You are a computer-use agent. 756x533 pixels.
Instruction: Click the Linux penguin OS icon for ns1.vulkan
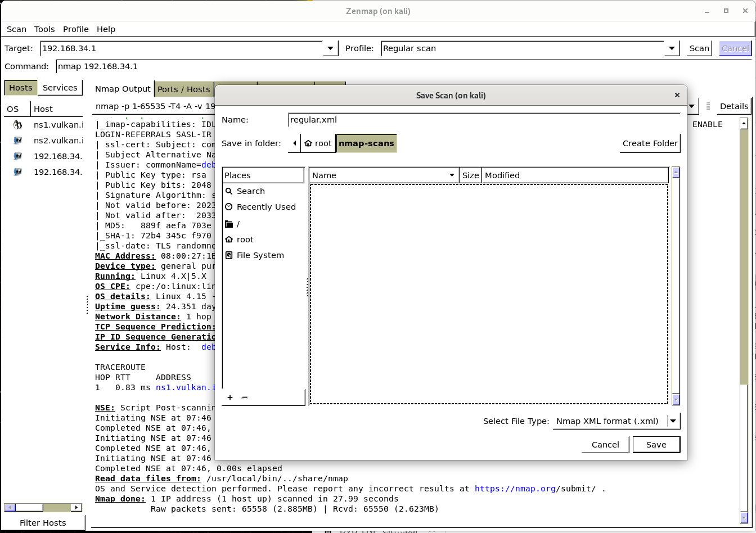point(17,125)
